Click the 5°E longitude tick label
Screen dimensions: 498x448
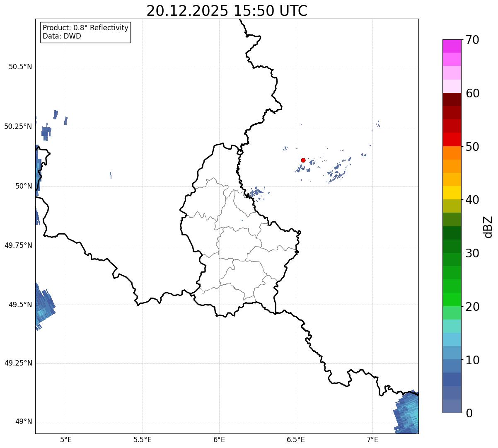66,439
